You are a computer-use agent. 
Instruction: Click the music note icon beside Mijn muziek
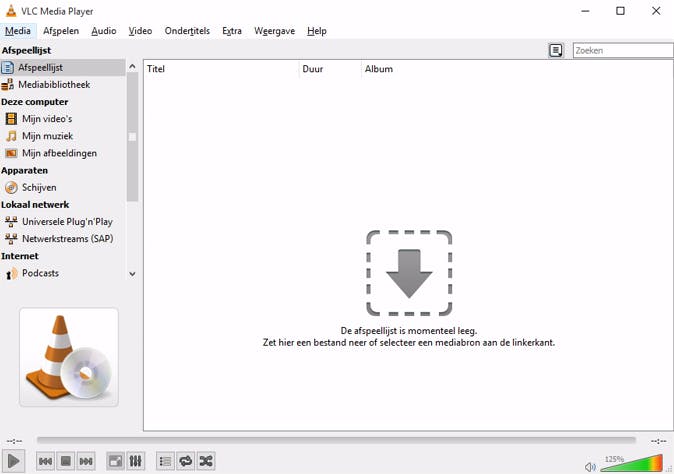click(11, 136)
